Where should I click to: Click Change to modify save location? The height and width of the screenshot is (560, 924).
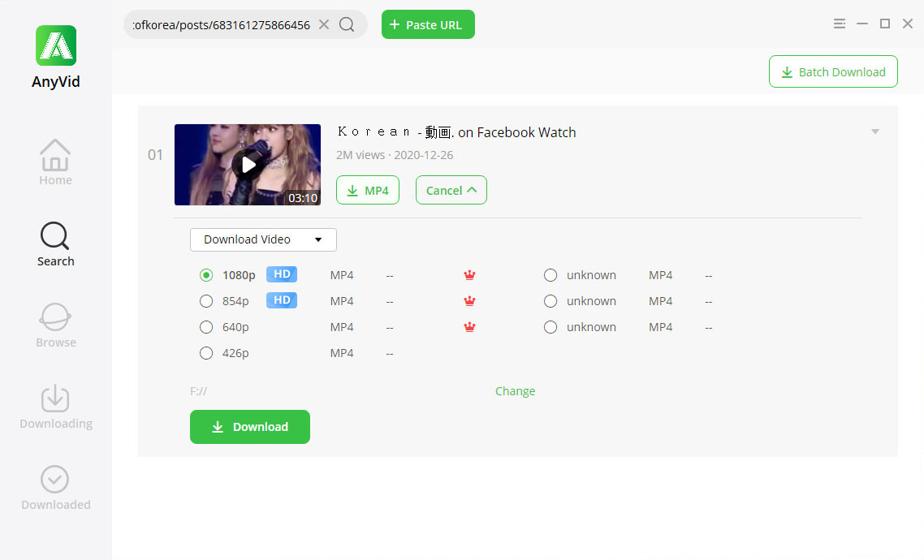pos(515,391)
